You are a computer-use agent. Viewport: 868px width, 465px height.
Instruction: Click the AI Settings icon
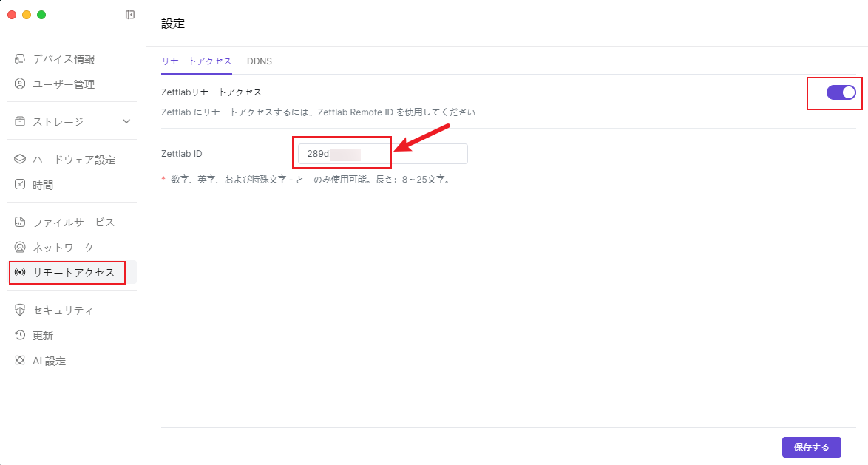[x=21, y=361]
